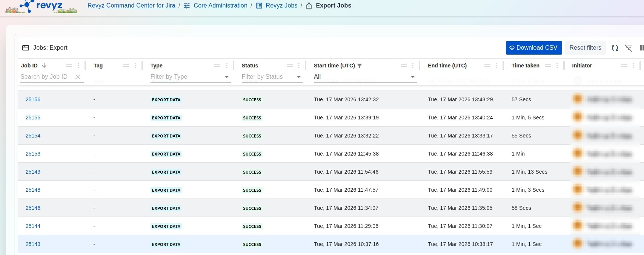Click the clear filters strikethrough icon
This screenshot has height=255, width=644.
[x=628, y=48]
